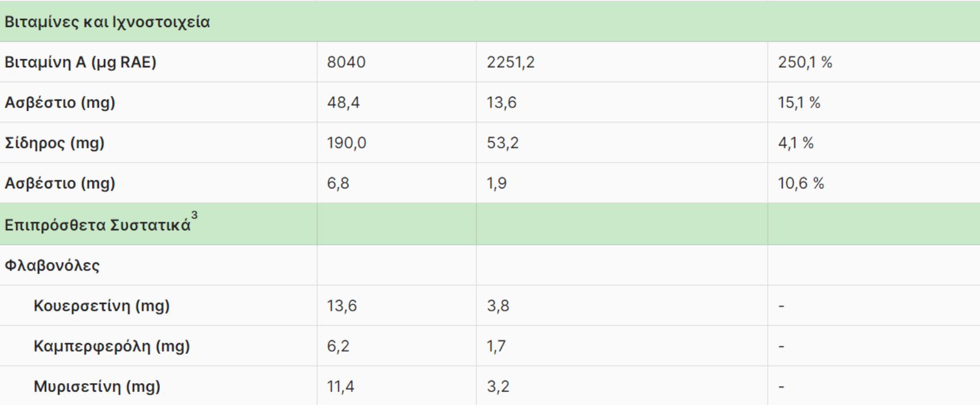Select the 'Φλαβονόλες' subgroup label
This screenshot has width=980, height=405.
point(52,265)
